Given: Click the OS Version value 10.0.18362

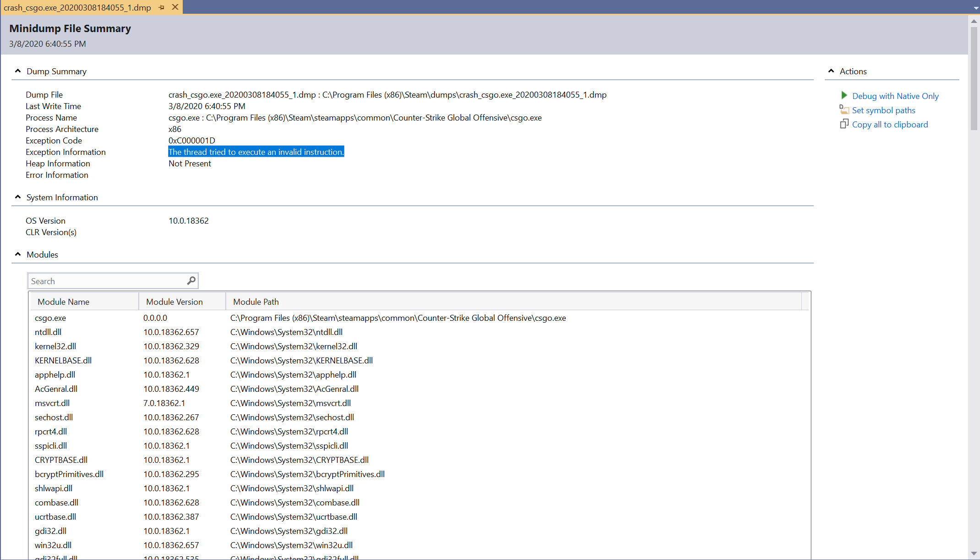Looking at the screenshot, I should coord(188,220).
